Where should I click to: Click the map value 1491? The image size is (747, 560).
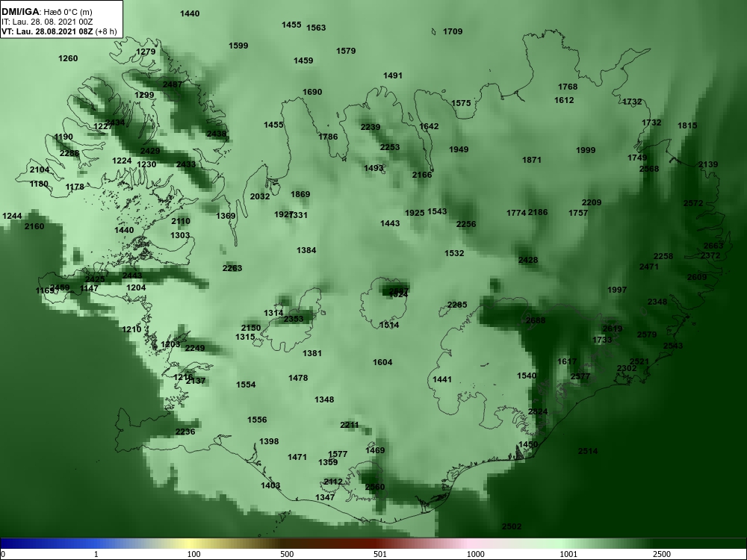(393, 75)
